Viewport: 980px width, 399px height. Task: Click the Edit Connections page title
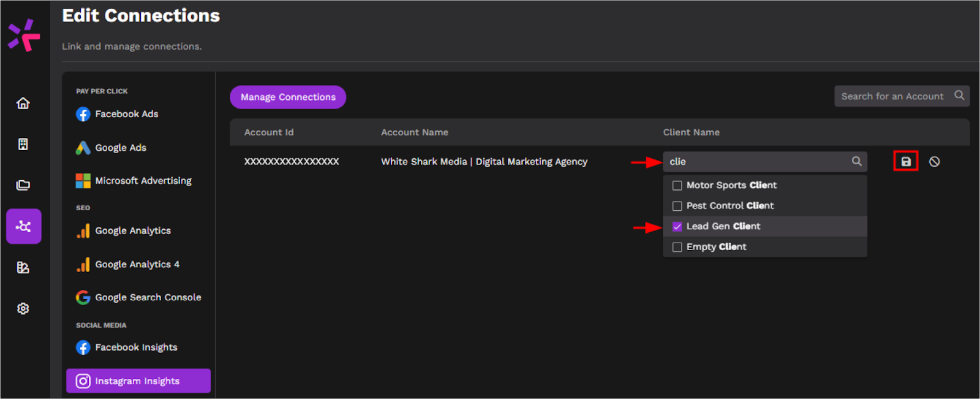point(141,15)
